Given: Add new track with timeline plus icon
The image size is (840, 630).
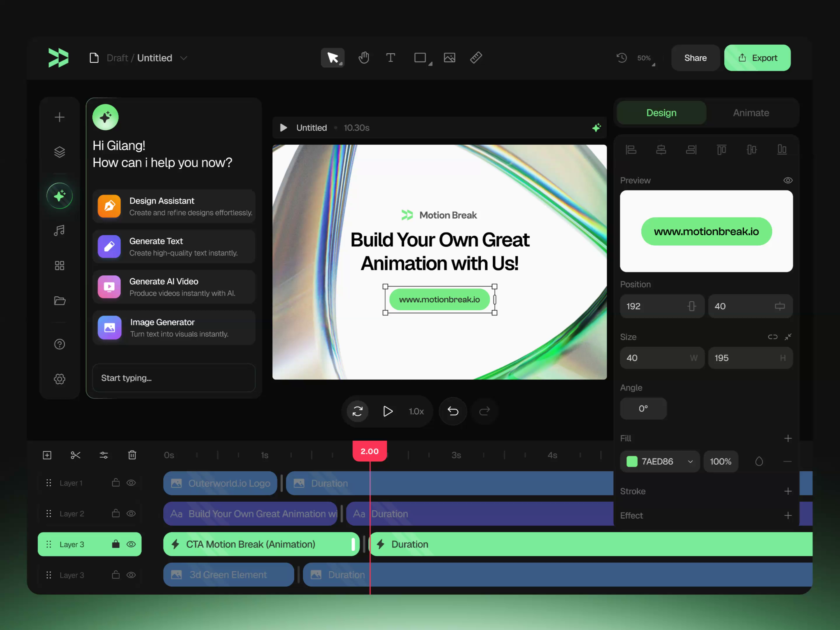Looking at the screenshot, I should pyautogui.click(x=47, y=455).
